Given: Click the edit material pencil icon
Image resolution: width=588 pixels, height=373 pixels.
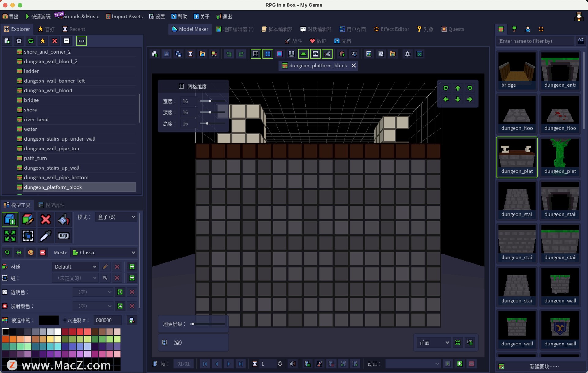Looking at the screenshot, I should pyautogui.click(x=105, y=267).
